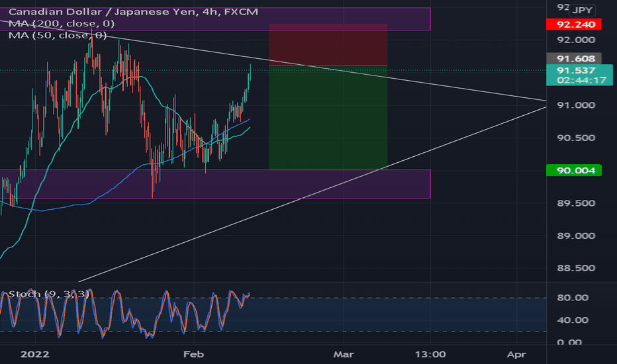Click the 40.00 stochastic scale value

click(x=573, y=320)
